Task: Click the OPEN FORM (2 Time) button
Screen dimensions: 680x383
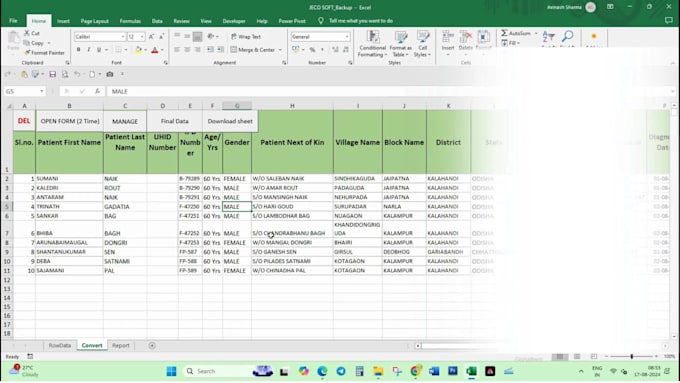Action: click(x=70, y=121)
